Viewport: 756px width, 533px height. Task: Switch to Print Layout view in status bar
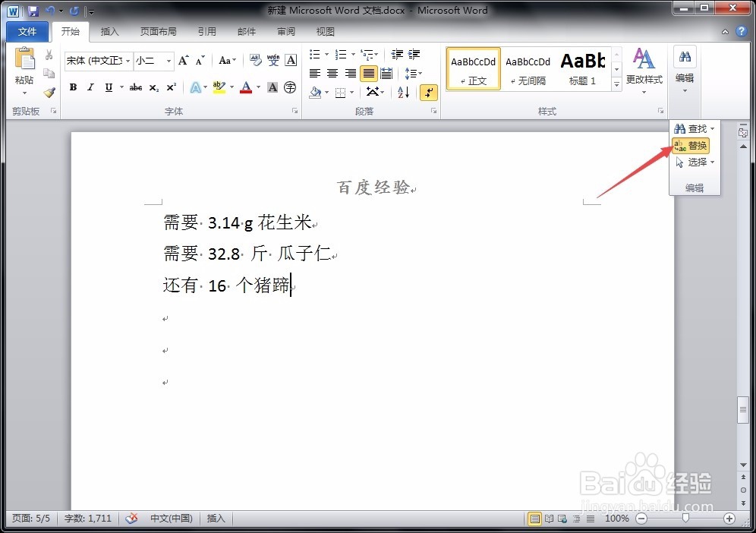pyautogui.click(x=534, y=519)
